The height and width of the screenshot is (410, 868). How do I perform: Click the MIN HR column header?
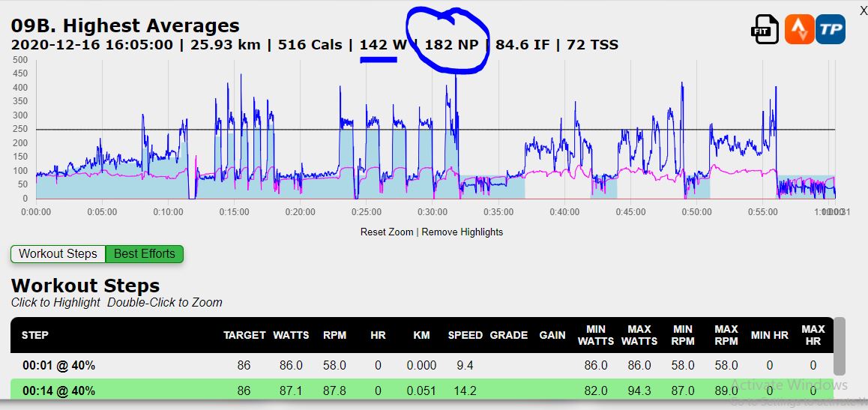(x=770, y=335)
